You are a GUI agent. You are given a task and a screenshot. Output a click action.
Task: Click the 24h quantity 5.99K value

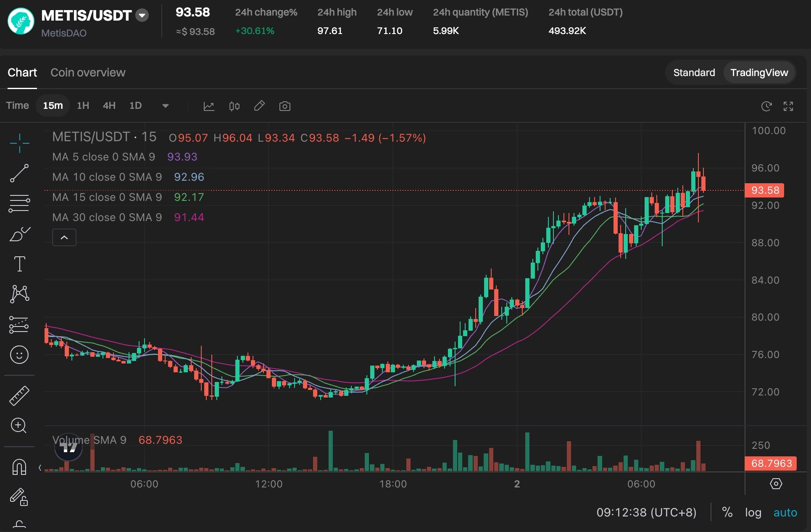(446, 31)
